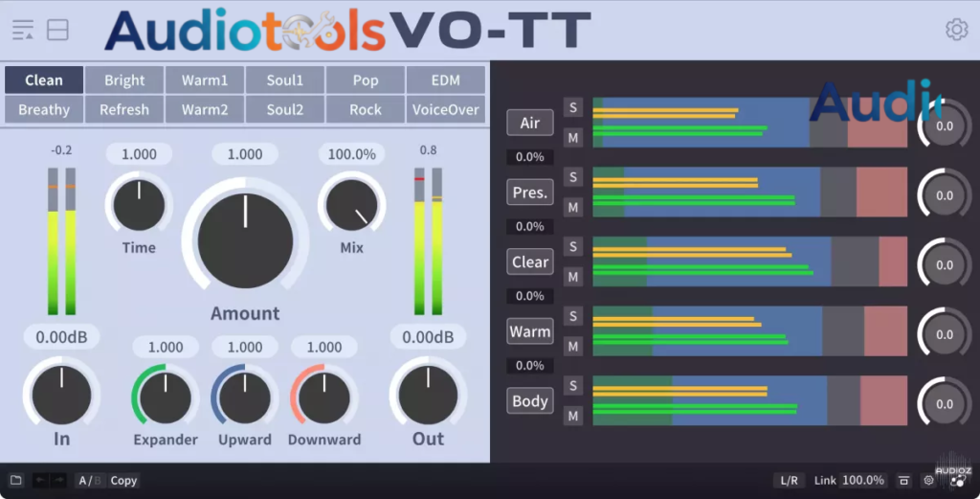980x499 pixels.
Task: Click the Link 100.0% value
Action: pyautogui.click(x=863, y=480)
